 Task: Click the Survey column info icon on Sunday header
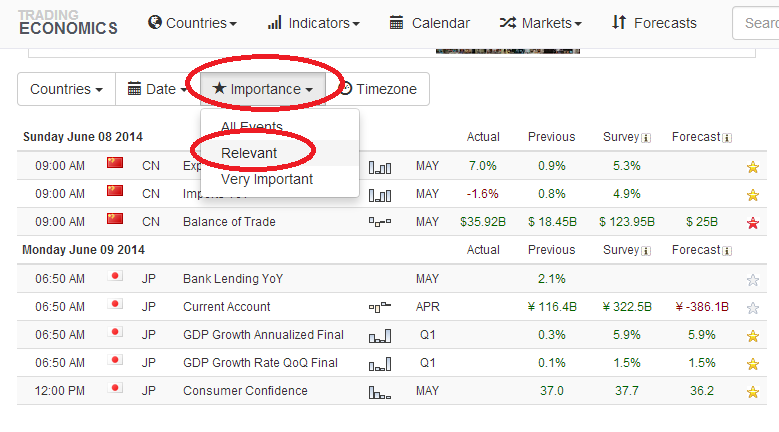[x=646, y=138]
